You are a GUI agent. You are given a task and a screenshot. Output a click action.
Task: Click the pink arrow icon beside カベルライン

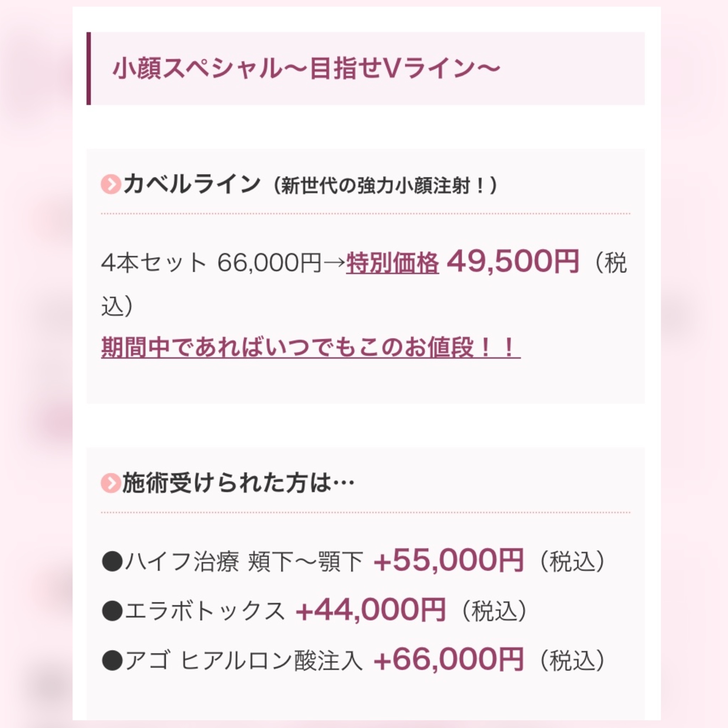(x=111, y=184)
